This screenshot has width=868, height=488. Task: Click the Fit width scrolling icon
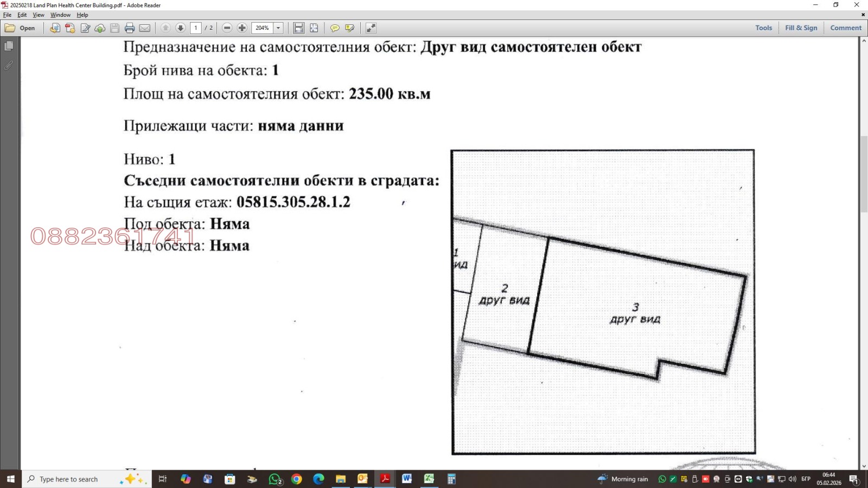pyautogui.click(x=298, y=28)
